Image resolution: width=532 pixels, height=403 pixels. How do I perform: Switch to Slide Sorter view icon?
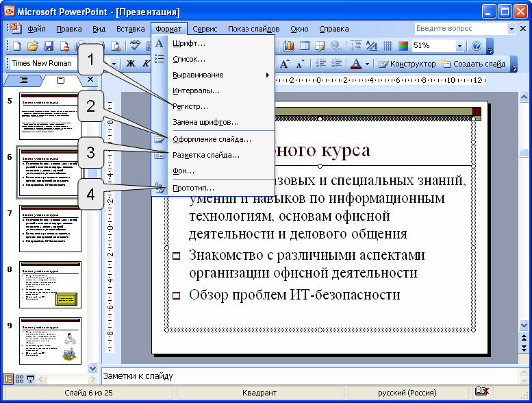[x=19, y=379]
